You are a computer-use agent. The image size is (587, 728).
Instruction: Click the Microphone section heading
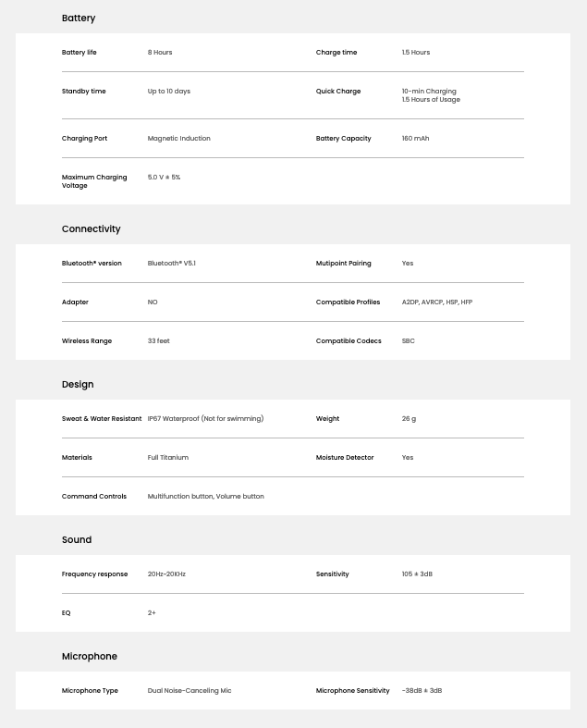tap(90, 657)
